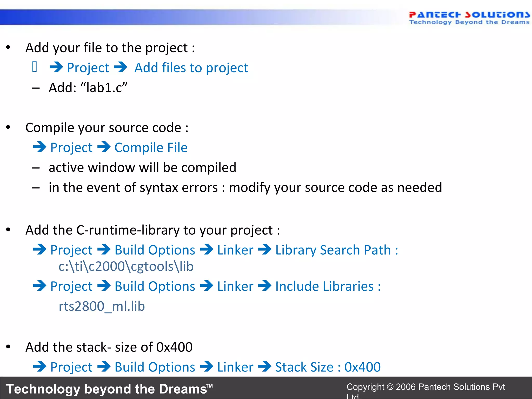The height and width of the screenshot is (399, 532).
Task: Click 'Build Options' in the Stack Size line
Action: [155, 367]
